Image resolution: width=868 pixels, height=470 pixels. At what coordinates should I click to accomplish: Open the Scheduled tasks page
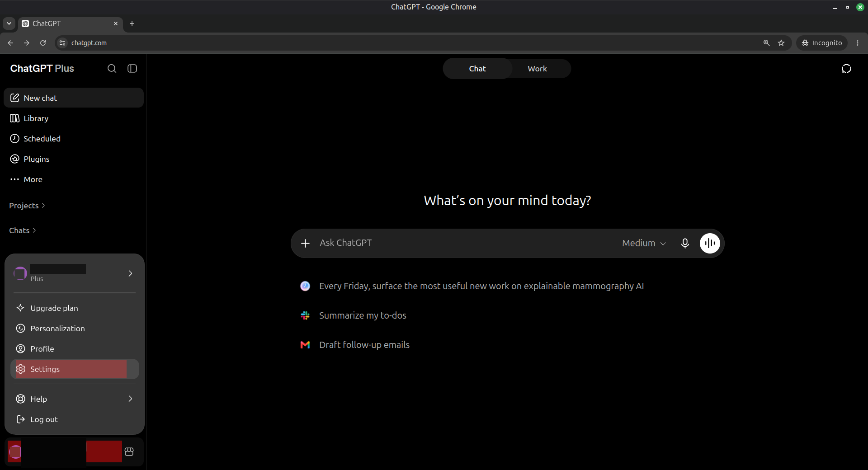click(x=74, y=139)
